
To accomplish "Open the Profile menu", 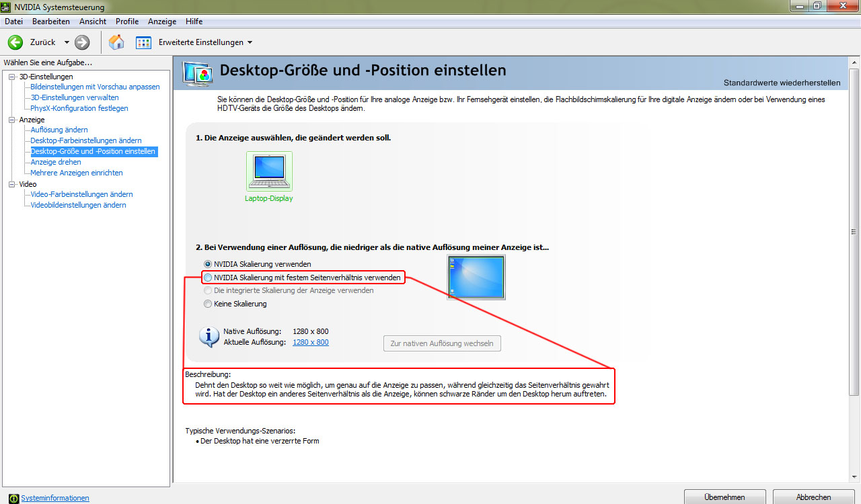I will [127, 22].
